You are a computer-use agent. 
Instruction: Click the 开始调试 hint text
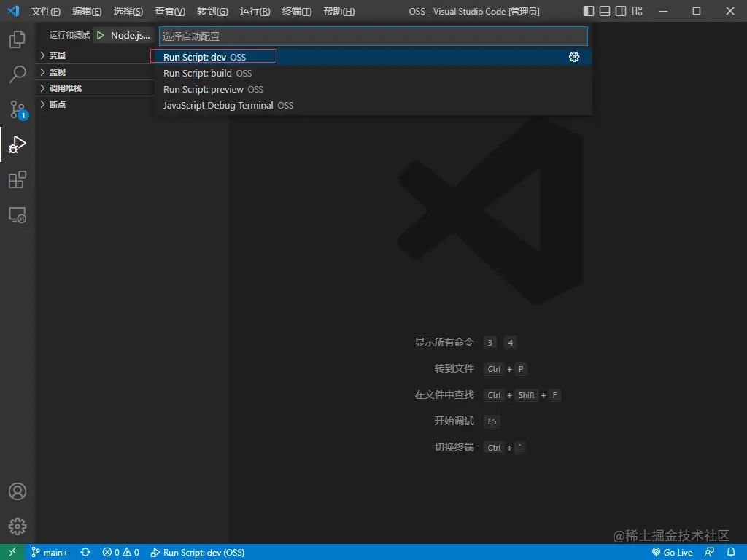(454, 421)
